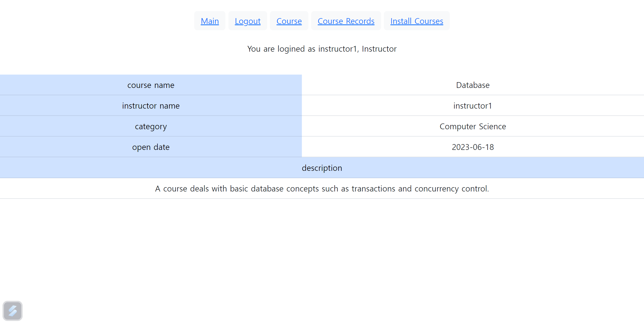Click the open date header cell

(x=151, y=147)
